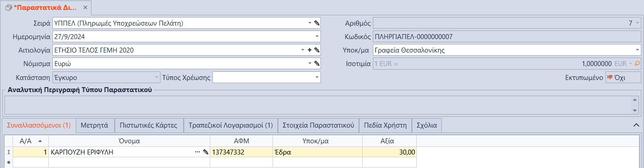Click the pencil edit icon beside Νόμισμα field
Screen dimensions: 644x168
316,64
